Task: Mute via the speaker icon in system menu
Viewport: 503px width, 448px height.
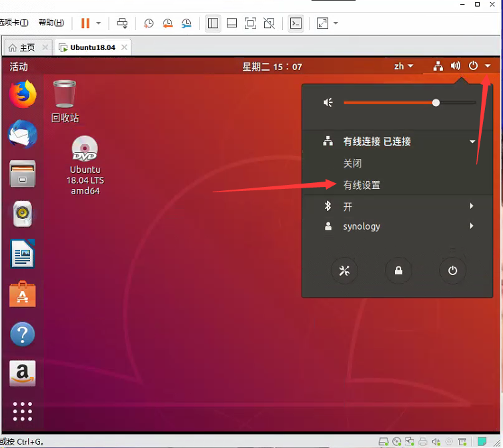Action: coord(328,103)
